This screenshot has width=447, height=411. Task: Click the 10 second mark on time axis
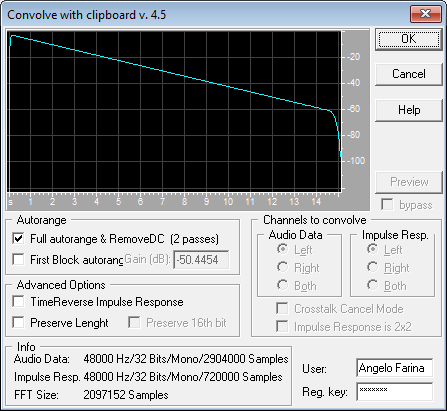click(228, 201)
